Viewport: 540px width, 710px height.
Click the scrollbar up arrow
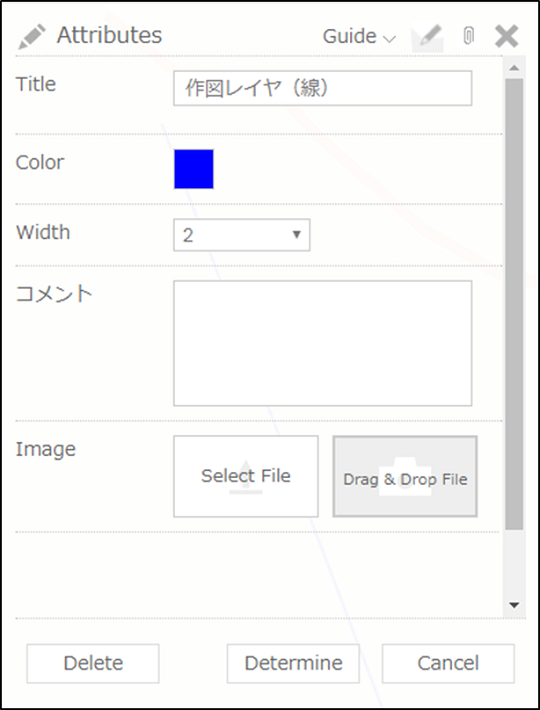click(x=514, y=68)
